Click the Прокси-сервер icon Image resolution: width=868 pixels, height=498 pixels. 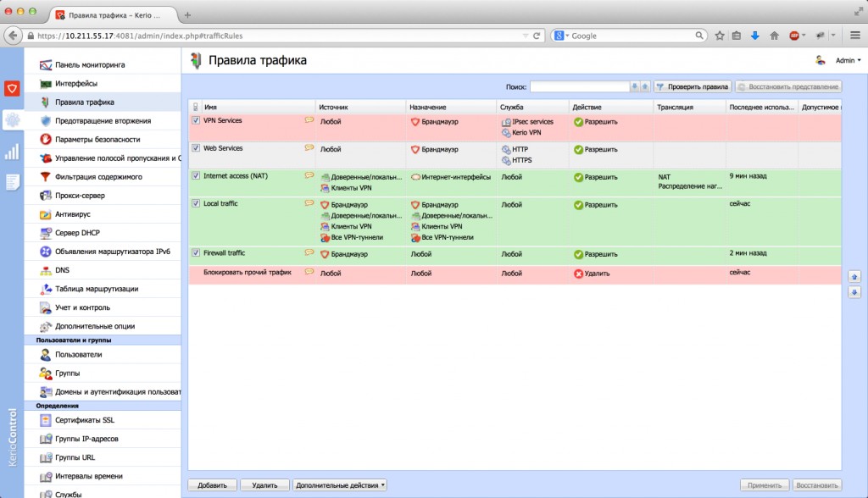(x=46, y=196)
